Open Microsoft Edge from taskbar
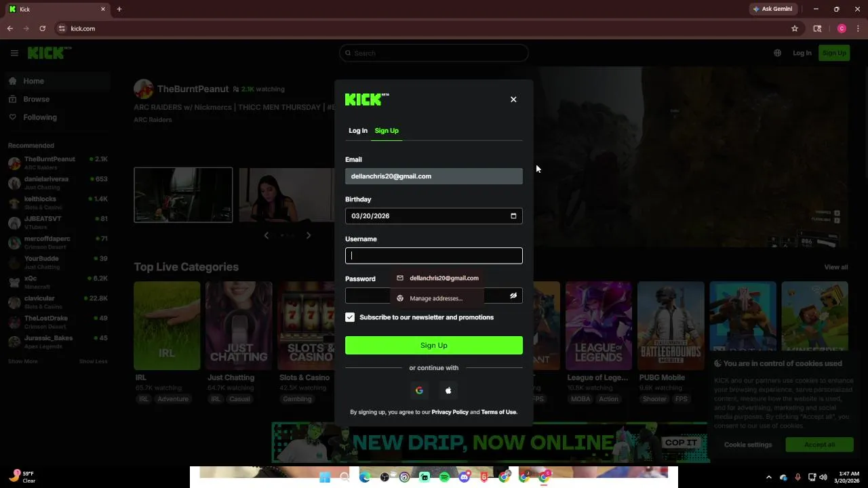 point(365,477)
